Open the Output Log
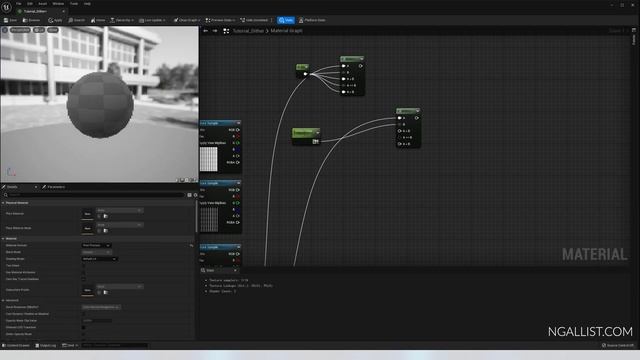This screenshot has height=360, width=640. [x=46, y=345]
